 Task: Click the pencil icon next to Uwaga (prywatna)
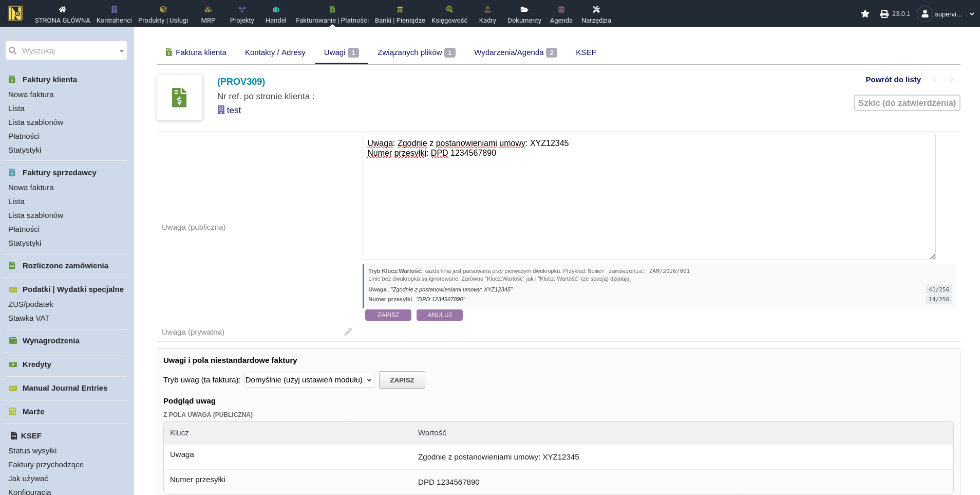pyautogui.click(x=348, y=332)
